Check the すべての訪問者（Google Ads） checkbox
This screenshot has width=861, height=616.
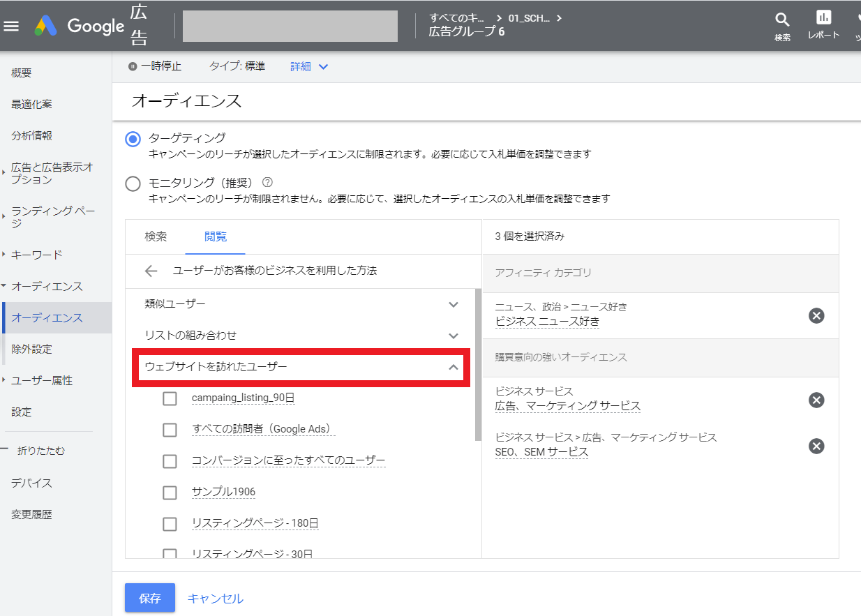[x=170, y=430]
